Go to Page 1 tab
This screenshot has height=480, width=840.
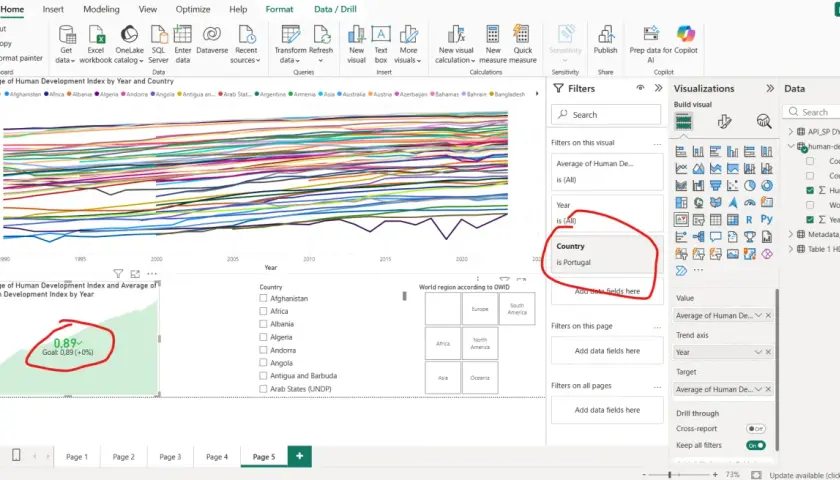77,456
